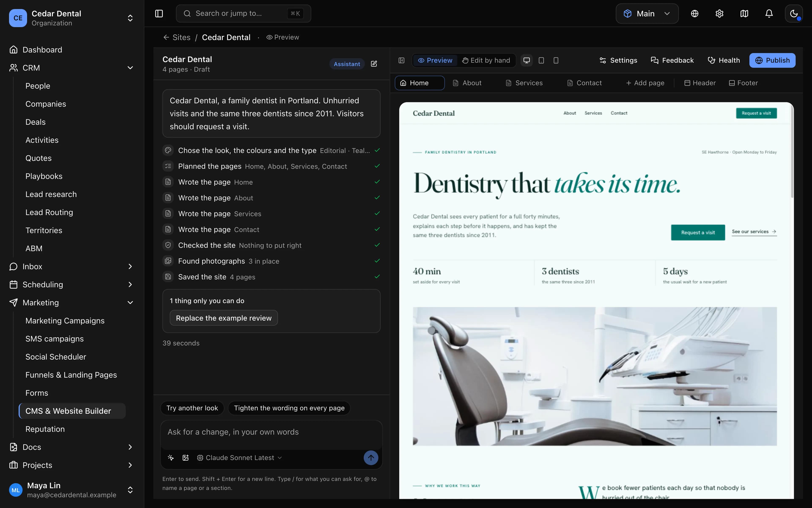This screenshot has width=812, height=508.
Task: Open the Footer tab
Action: (x=743, y=83)
